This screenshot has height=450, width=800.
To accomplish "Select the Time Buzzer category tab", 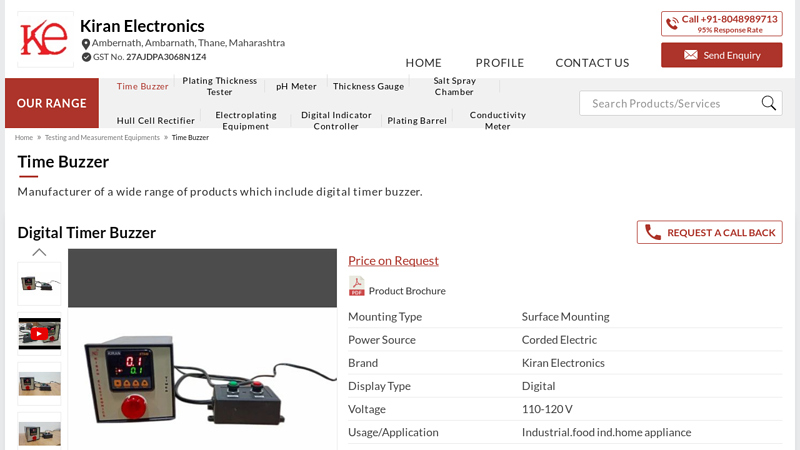I will click(x=142, y=86).
